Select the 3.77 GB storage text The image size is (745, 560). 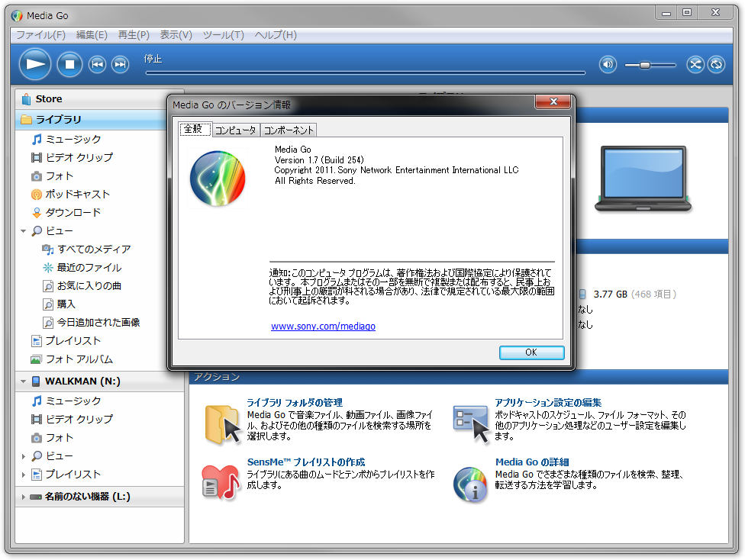coord(610,294)
